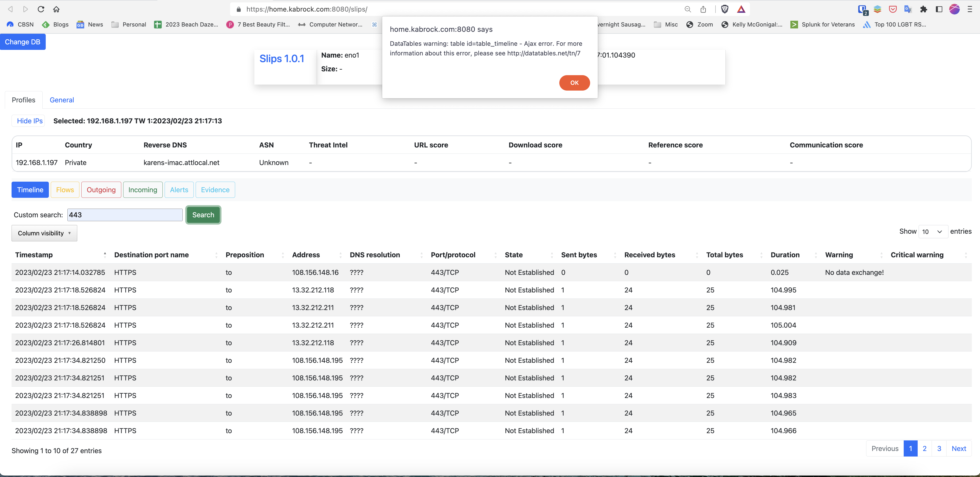This screenshot has height=477, width=980.
Task: Toggle the browser sidebar panel icon
Action: coord(939,9)
